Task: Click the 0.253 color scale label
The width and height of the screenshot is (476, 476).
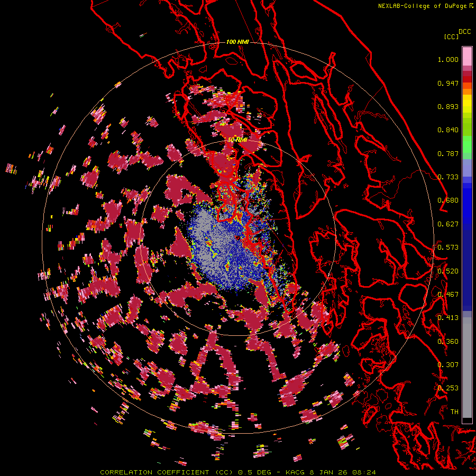Action: [x=448, y=388]
